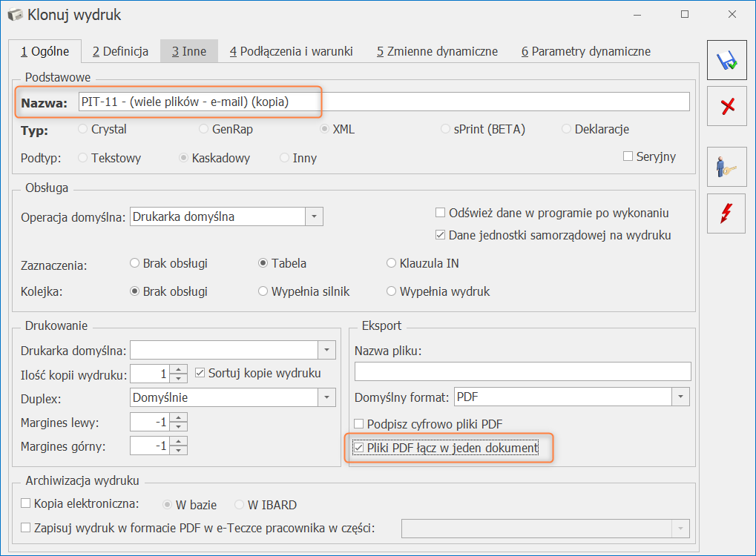The height and width of the screenshot is (556, 756).
Task: Open 'Domyślny format' PDF dropdown
Action: pos(681,397)
